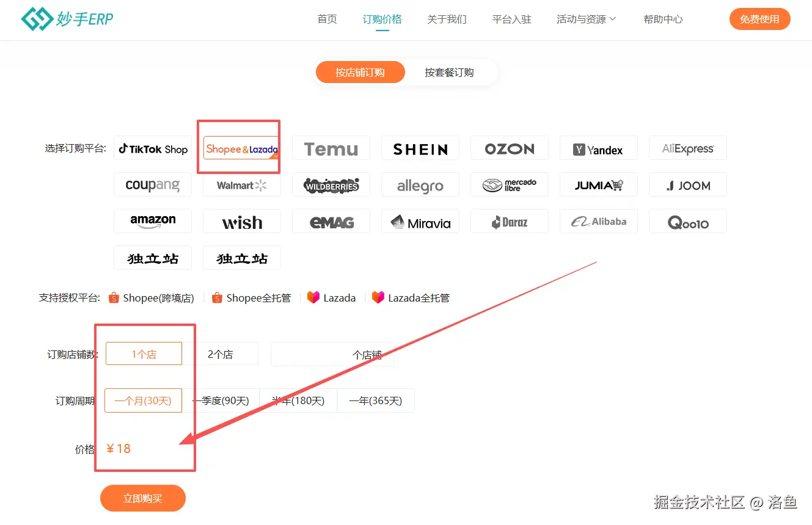
Task: Click the 订购店铺数 label
Action: (x=73, y=354)
